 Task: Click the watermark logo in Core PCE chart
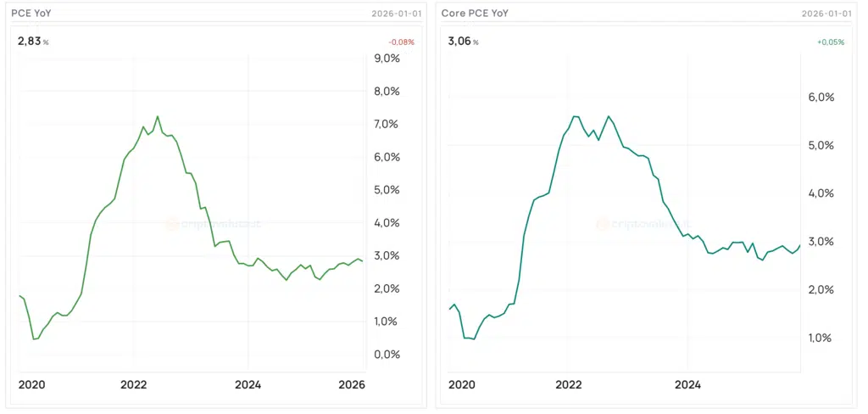603,224
